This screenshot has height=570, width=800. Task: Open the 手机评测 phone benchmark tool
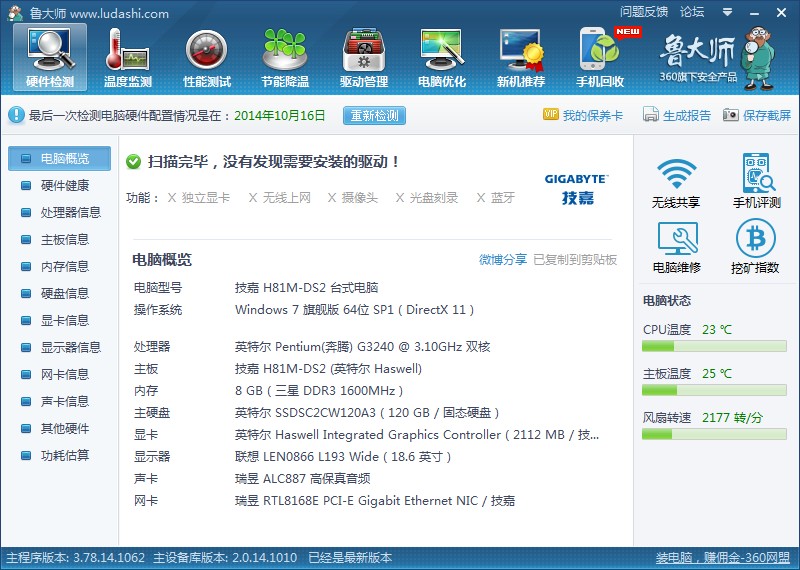click(x=757, y=181)
